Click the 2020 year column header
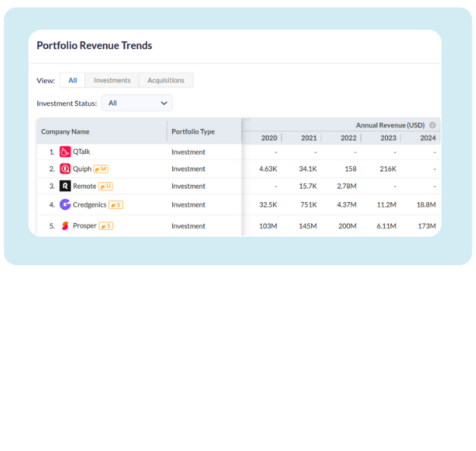This screenshot has width=476, height=451. pos(269,138)
